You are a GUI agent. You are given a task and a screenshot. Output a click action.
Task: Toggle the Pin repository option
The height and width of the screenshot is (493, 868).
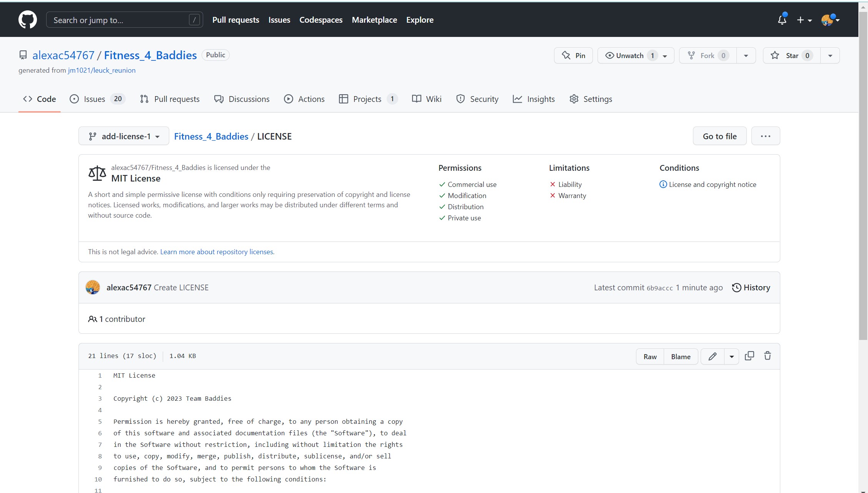click(574, 55)
